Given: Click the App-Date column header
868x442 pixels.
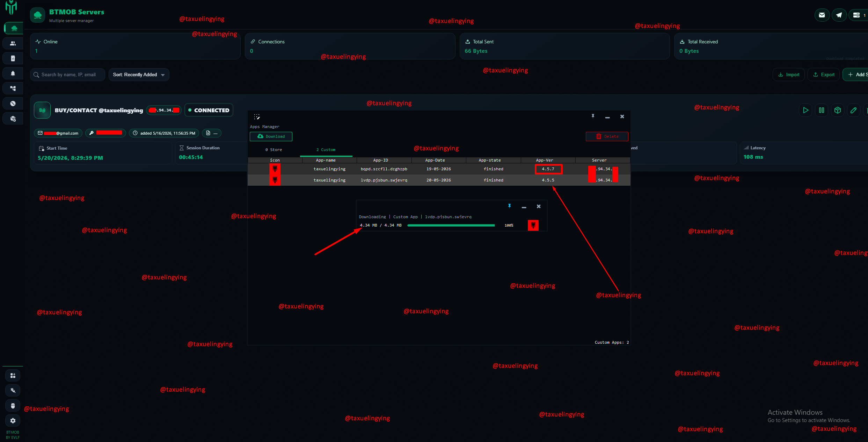Looking at the screenshot, I should pyautogui.click(x=439, y=160).
